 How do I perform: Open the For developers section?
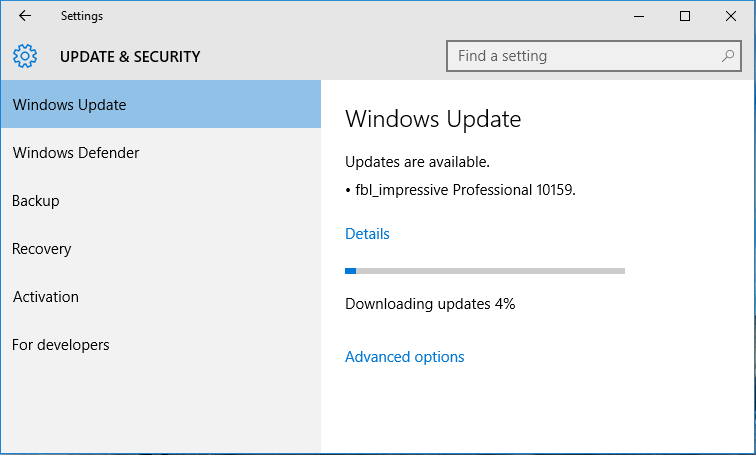point(161,345)
